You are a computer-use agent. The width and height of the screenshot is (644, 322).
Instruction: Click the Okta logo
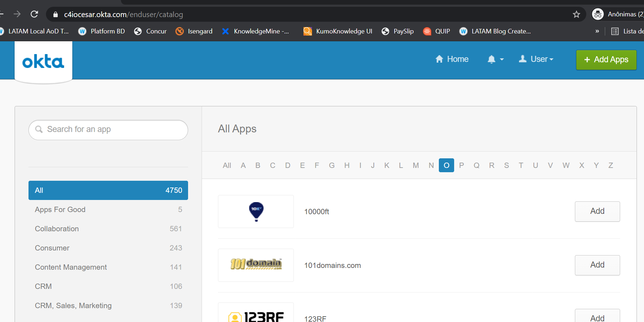tap(43, 62)
